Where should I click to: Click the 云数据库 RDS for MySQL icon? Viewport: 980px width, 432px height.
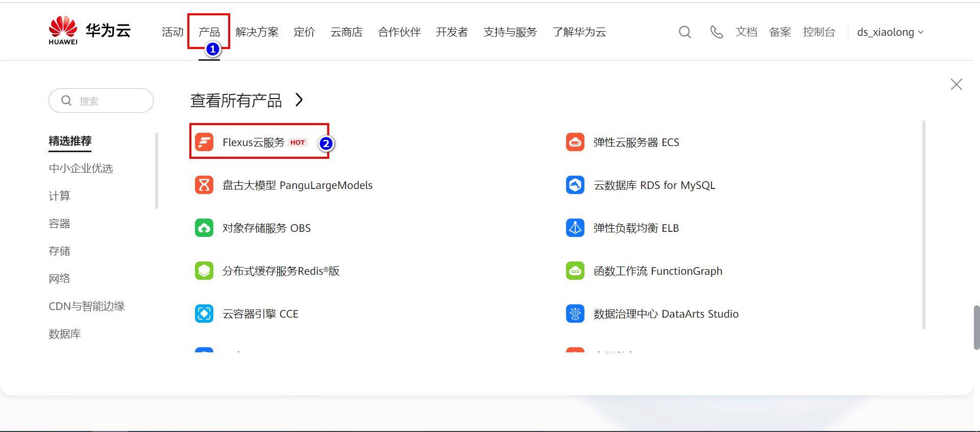[x=575, y=185]
